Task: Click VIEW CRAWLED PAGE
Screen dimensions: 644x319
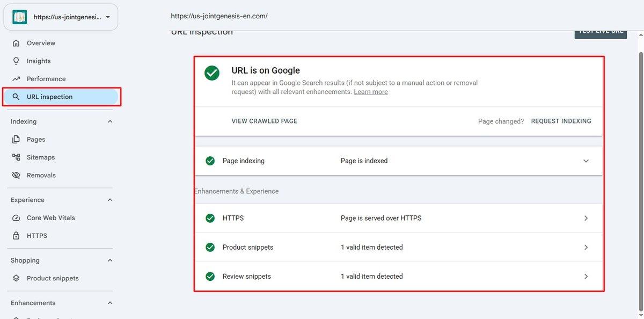Action: [264, 121]
